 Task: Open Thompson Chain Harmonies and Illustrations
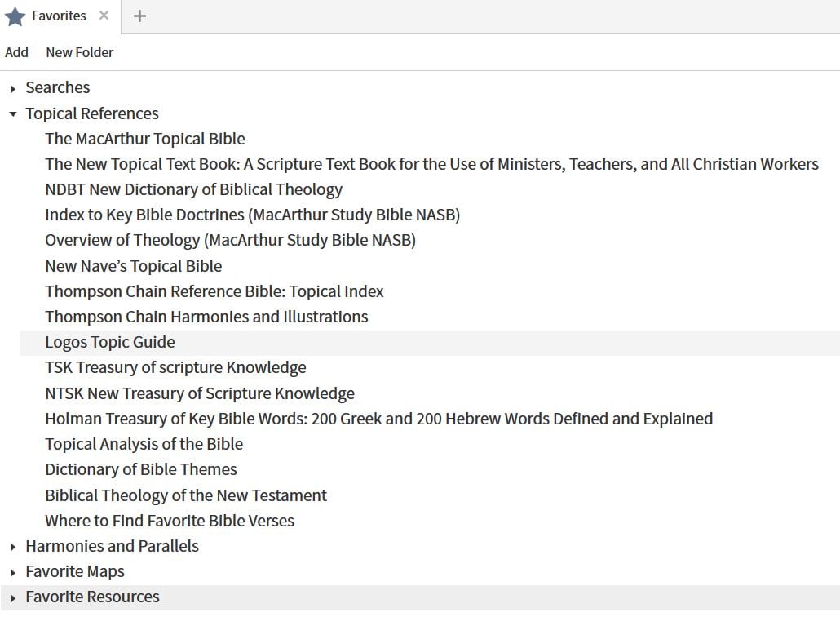point(206,317)
